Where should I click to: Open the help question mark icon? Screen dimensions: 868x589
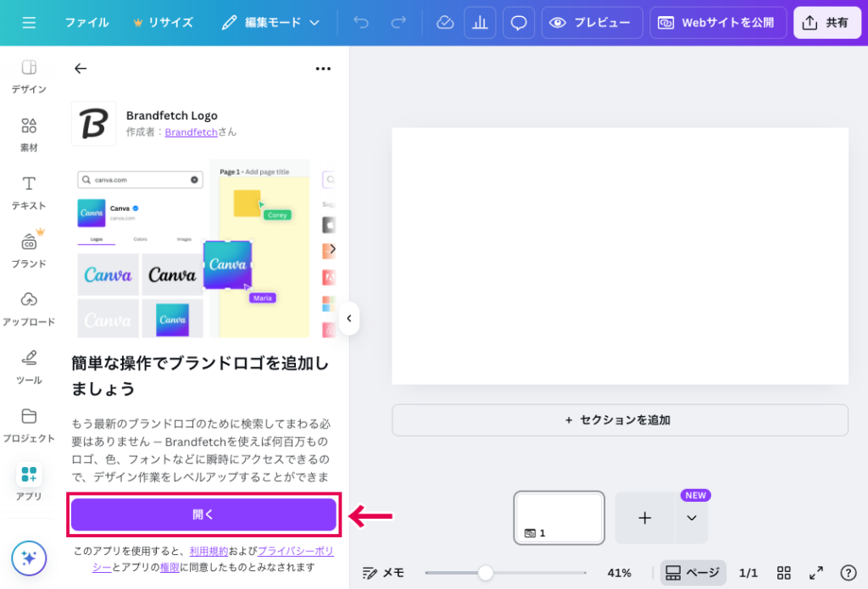point(848,572)
